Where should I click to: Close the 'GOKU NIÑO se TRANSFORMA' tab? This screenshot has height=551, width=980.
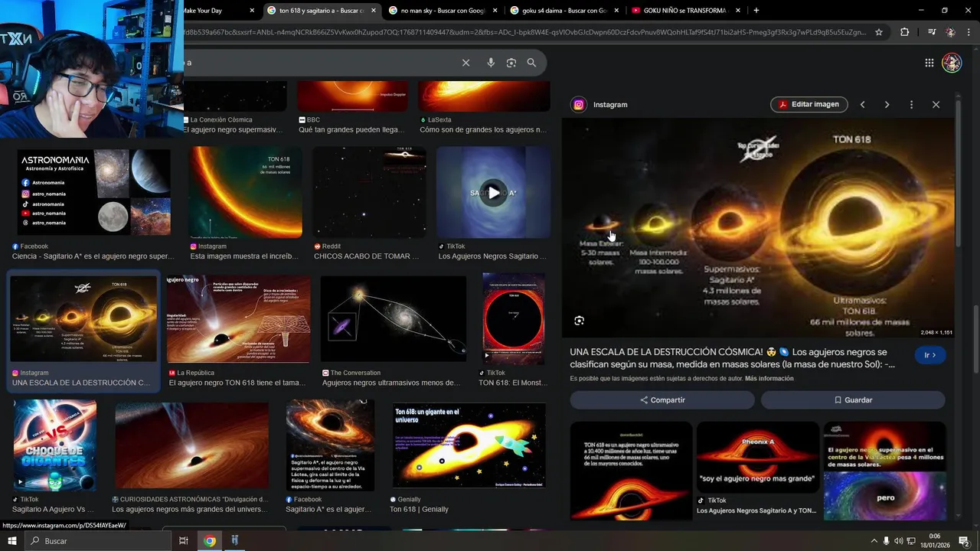coord(738,11)
